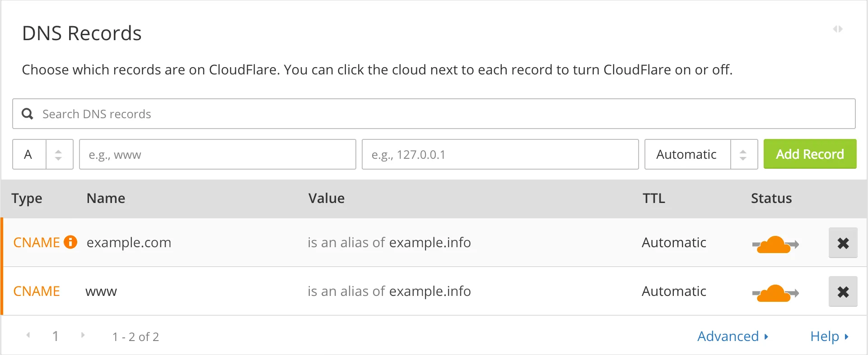Click the record name input field
Image resolution: width=868 pixels, height=355 pixels.
click(217, 154)
